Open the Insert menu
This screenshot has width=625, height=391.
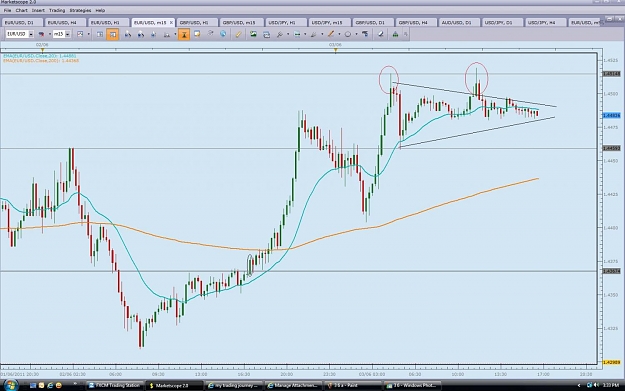pos(38,10)
